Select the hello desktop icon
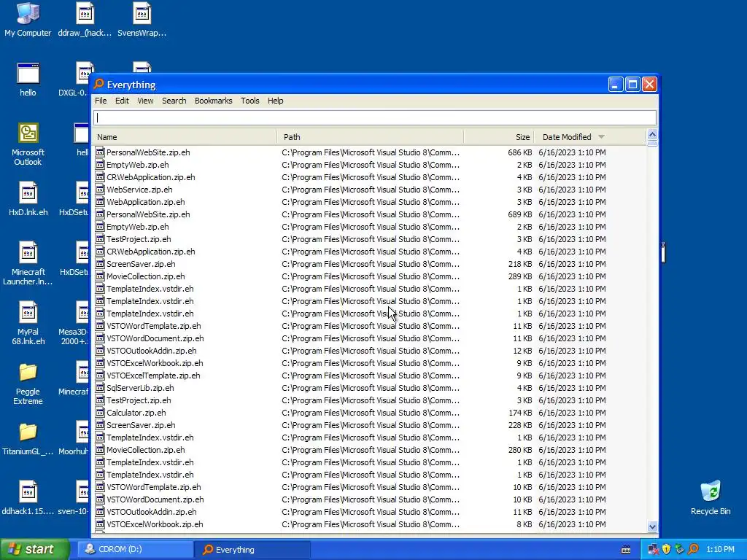This screenshot has height=560, width=747. pyautogui.click(x=28, y=79)
